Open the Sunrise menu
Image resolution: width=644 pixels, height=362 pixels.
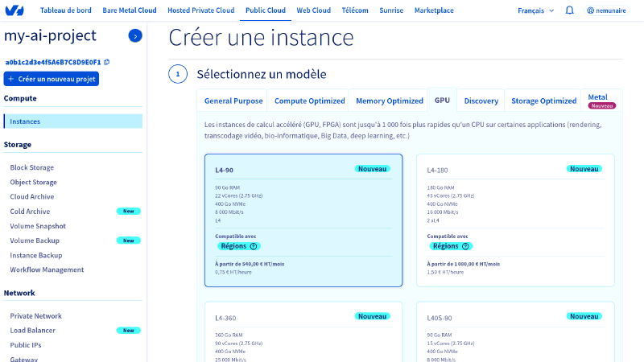tap(391, 10)
